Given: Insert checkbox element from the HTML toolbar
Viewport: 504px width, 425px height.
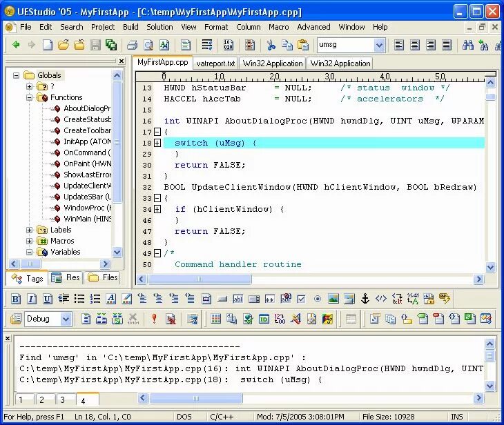Looking at the screenshot, I should [x=301, y=299].
